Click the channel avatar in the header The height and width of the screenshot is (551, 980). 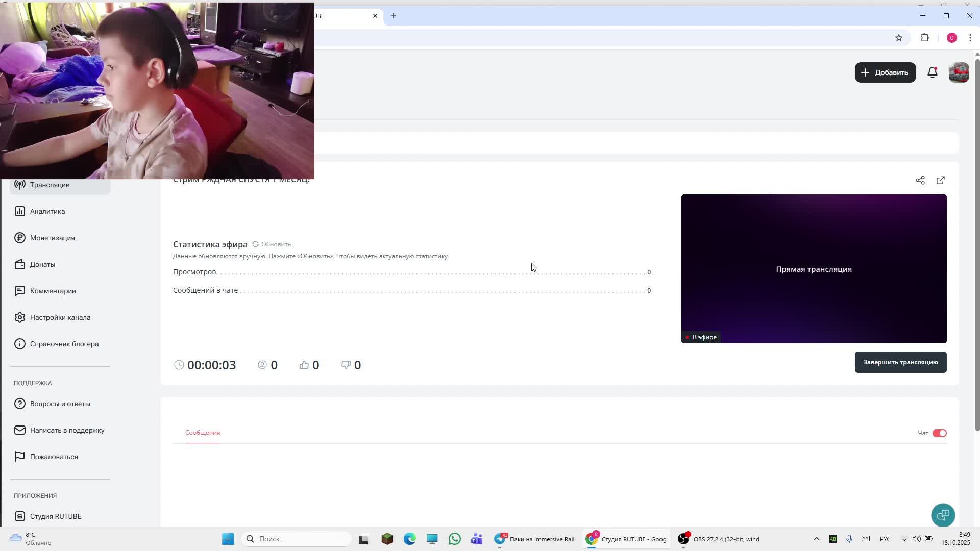click(x=959, y=72)
